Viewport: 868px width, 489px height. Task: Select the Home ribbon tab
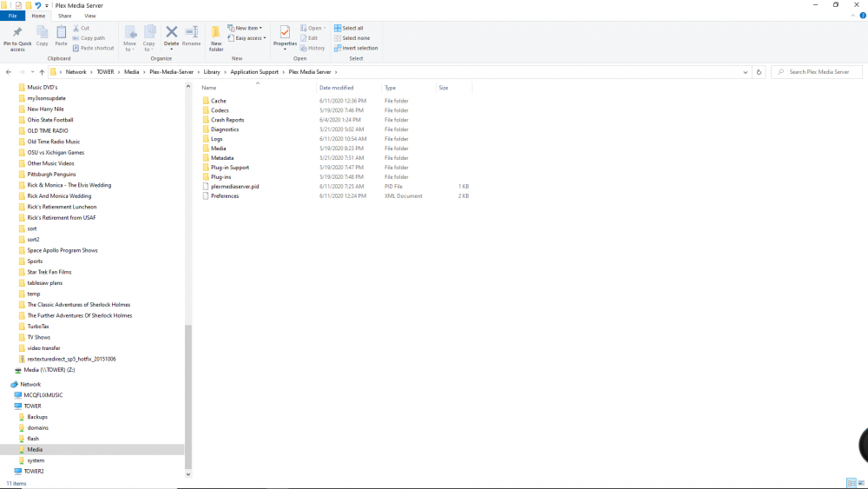[38, 16]
